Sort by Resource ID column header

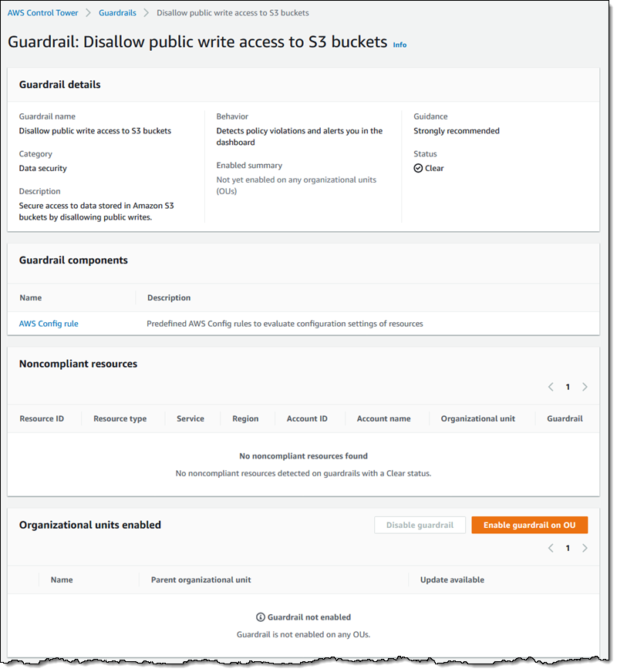coord(42,418)
